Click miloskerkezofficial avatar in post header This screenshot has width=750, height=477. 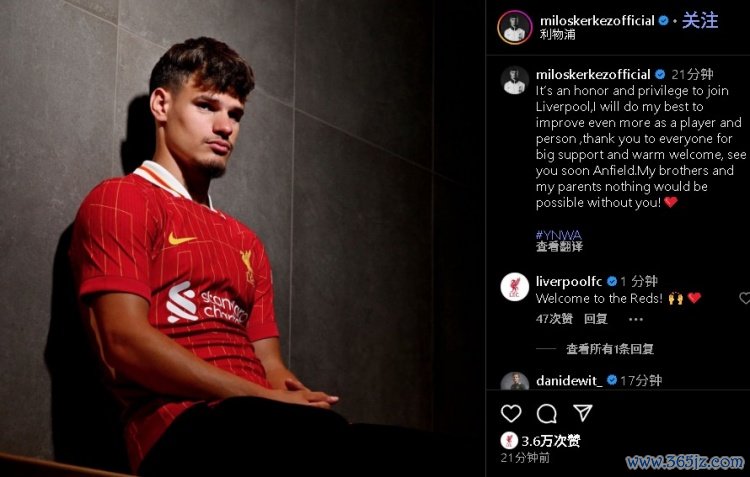[x=515, y=28]
